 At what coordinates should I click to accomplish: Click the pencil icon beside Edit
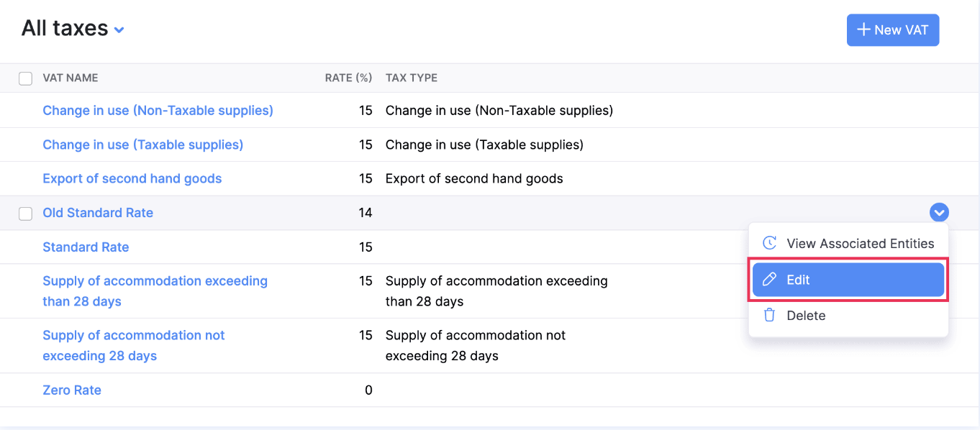[769, 280]
